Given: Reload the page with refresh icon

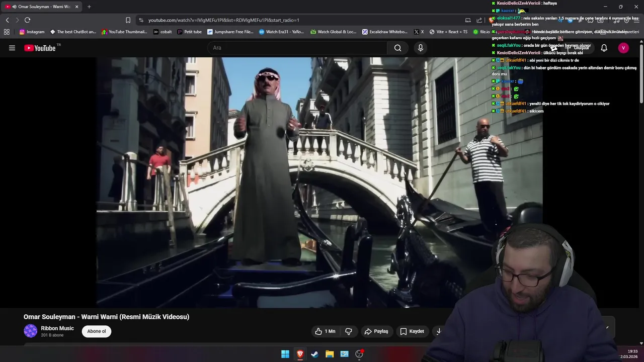Looking at the screenshot, I should pos(27,20).
